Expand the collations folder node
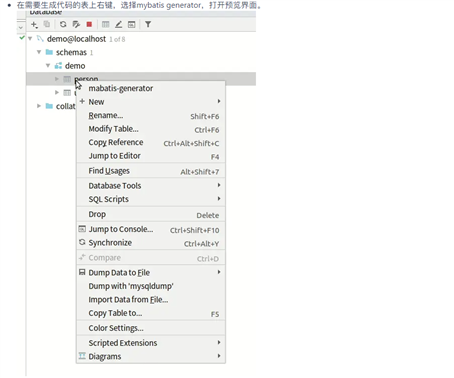Viewport: 454px width, 378px height. (x=39, y=106)
